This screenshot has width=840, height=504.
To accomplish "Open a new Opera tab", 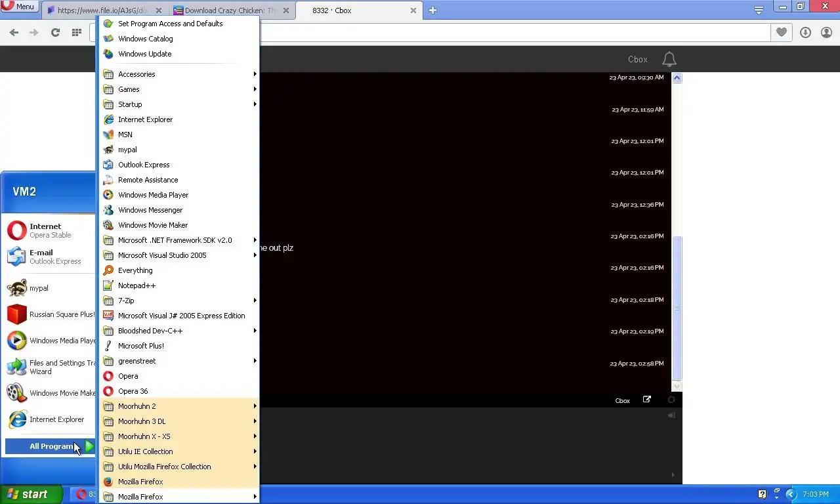I will 432,10.
